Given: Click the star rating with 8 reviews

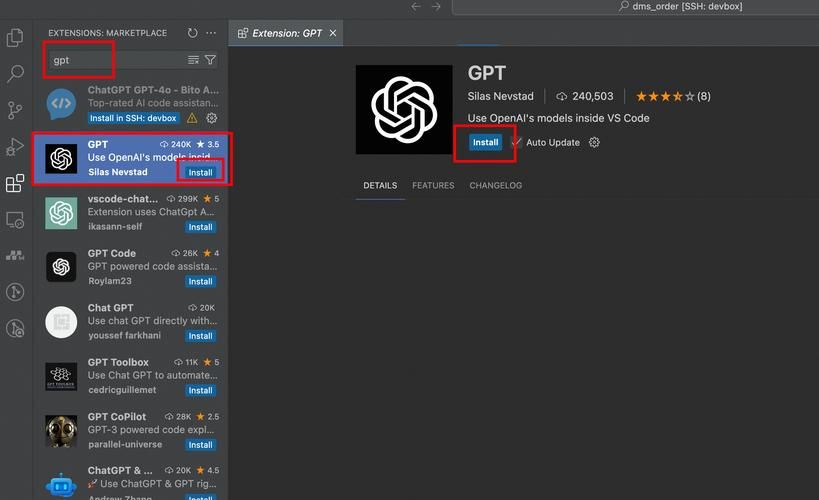Looking at the screenshot, I should coord(673,96).
